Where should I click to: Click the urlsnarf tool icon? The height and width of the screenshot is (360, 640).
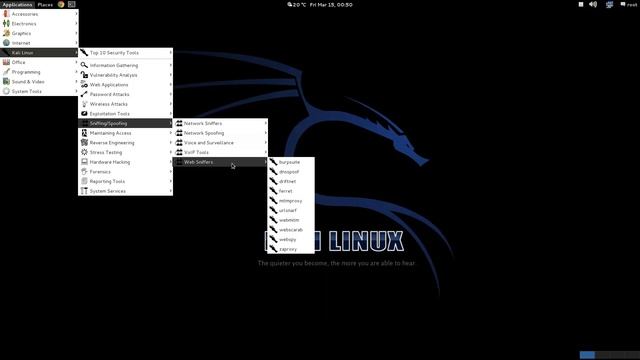(x=273, y=210)
